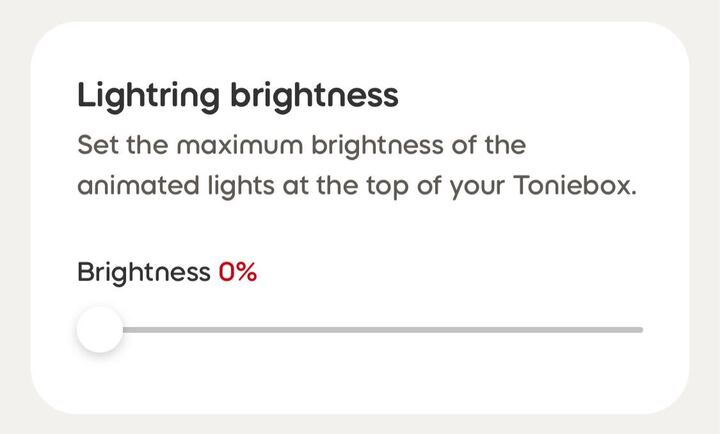This screenshot has width=720, height=434.
Task: Set brightness slider to about one quarter
Action: coord(236,329)
